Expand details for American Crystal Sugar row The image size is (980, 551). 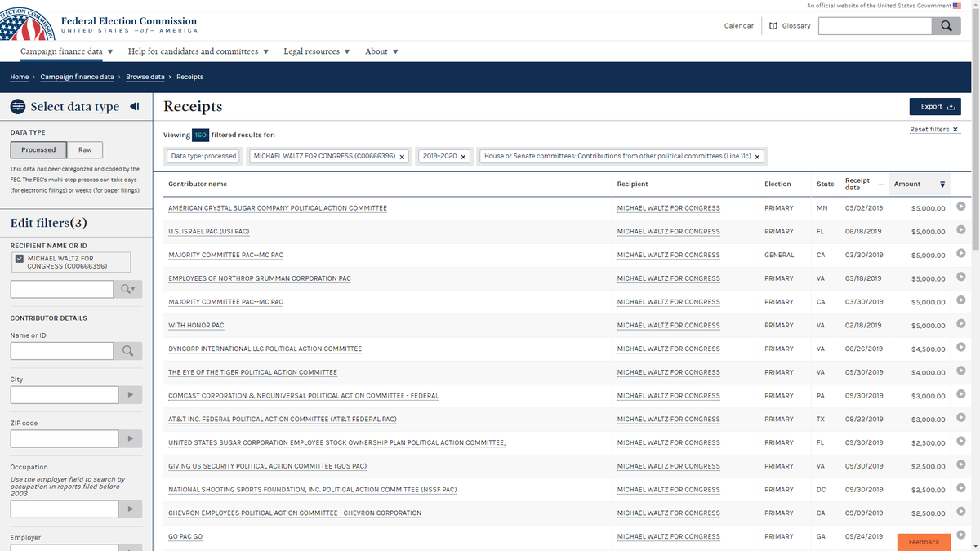[960, 207]
